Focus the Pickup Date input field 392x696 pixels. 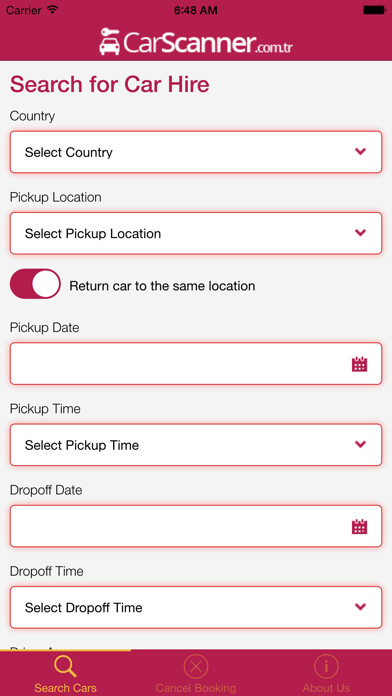[196, 364]
